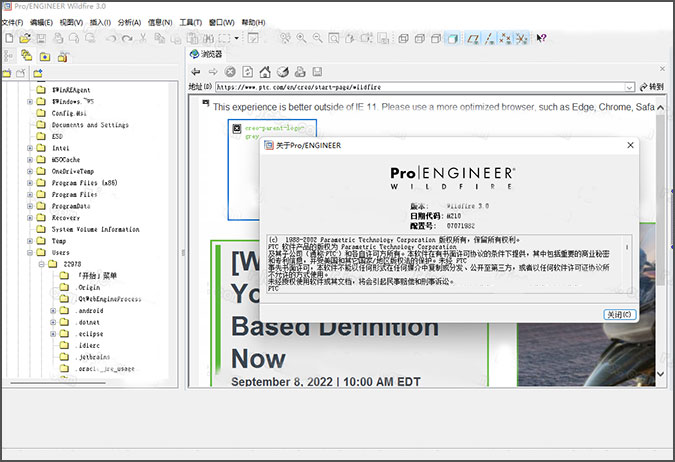The image size is (675, 462).
Task: Click browser scrollbar up arrow
Action: click(x=660, y=107)
